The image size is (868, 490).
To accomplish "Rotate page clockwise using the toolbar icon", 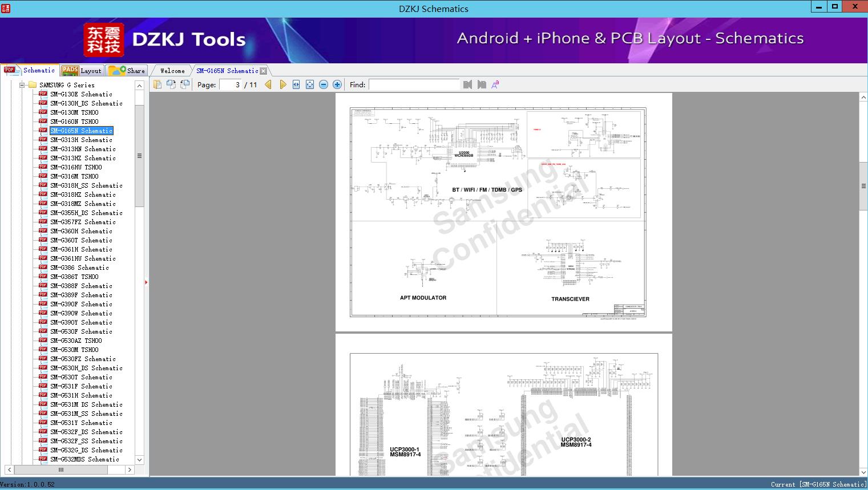I will pyautogui.click(x=185, y=84).
